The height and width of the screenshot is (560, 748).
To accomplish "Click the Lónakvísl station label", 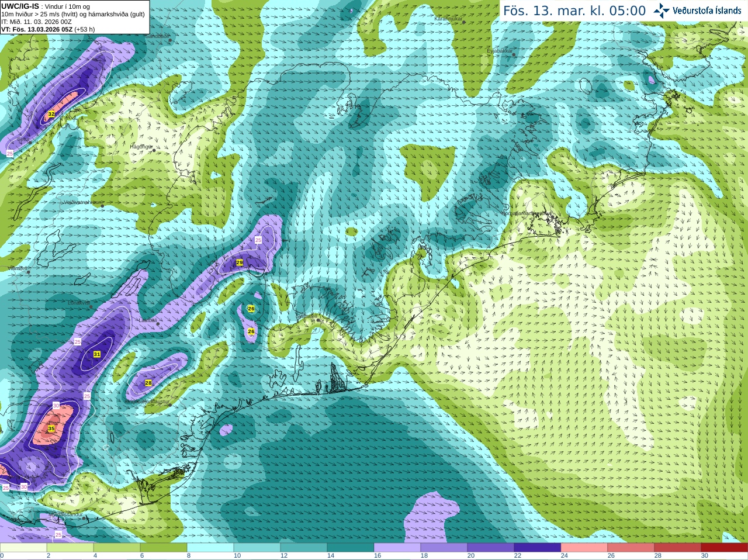I will [79, 303].
